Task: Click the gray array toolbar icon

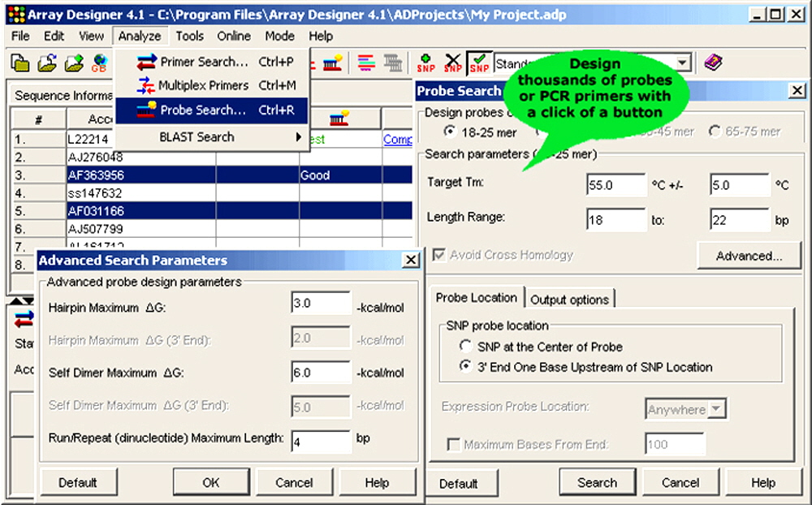Action: (x=393, y=63)
